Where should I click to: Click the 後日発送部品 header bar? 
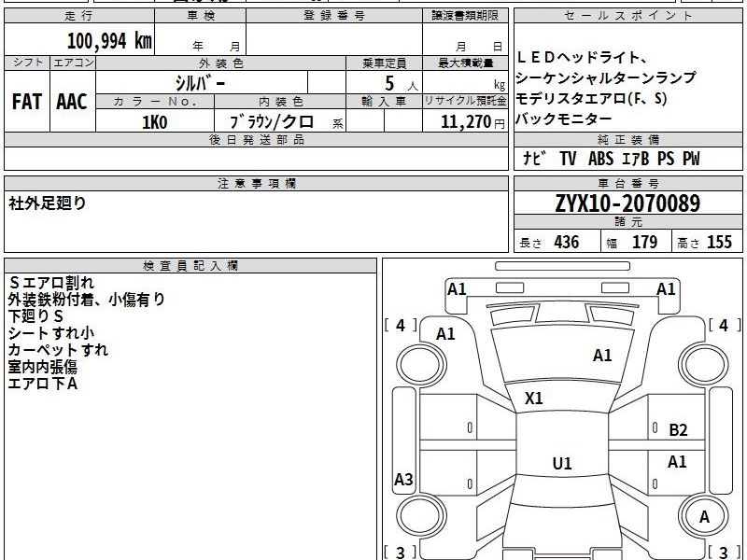click(256, 139)
